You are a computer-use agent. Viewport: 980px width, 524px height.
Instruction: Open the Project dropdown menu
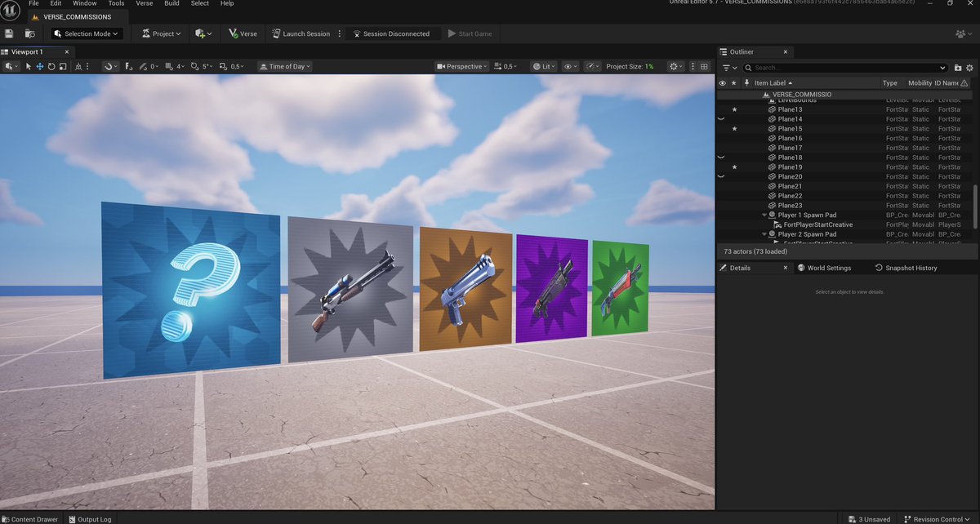click(162, 33)
